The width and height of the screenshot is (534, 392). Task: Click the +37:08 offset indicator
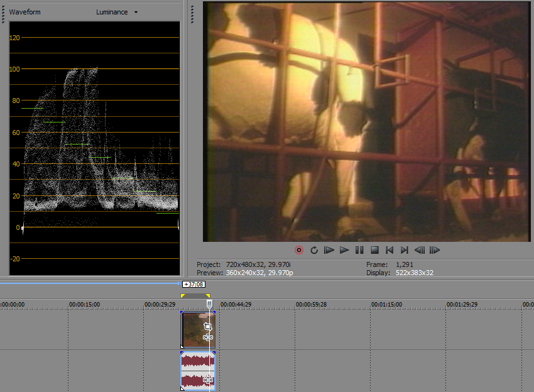point(193,285)
